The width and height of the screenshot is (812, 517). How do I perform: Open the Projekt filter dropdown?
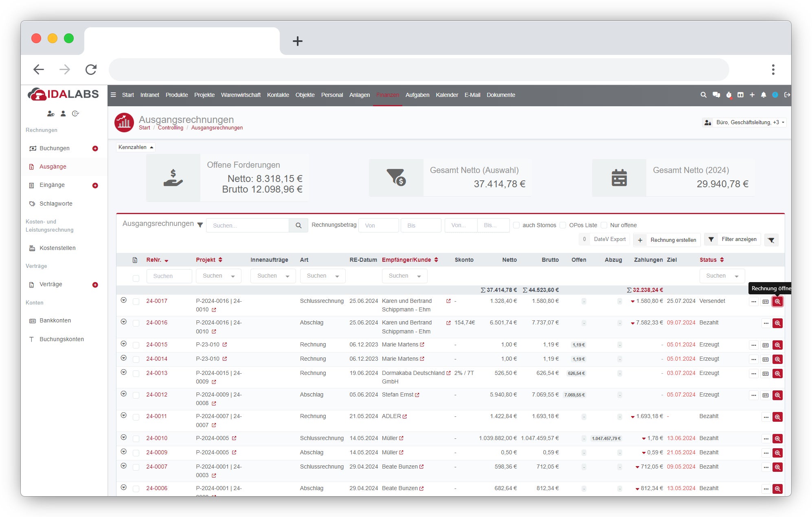click(x=219, y=276)
